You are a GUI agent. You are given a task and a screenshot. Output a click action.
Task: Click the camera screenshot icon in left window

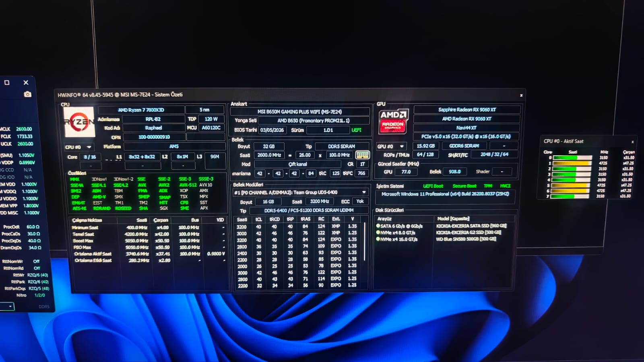pos(27,94)
